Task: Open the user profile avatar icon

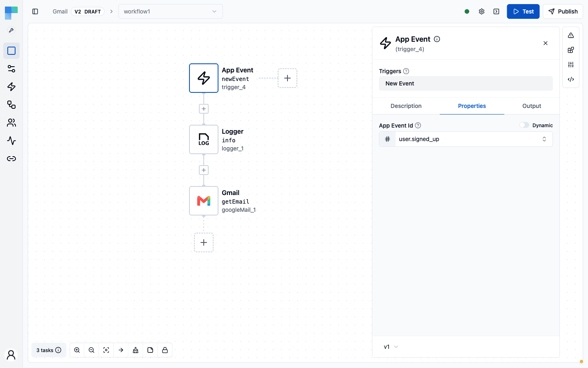Action: point(11,355)
